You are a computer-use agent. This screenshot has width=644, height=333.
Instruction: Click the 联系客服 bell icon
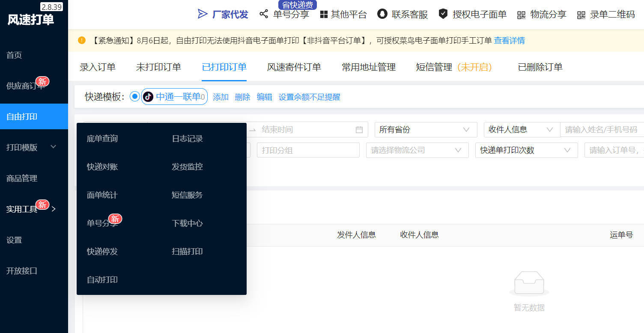tap(382, 14)
